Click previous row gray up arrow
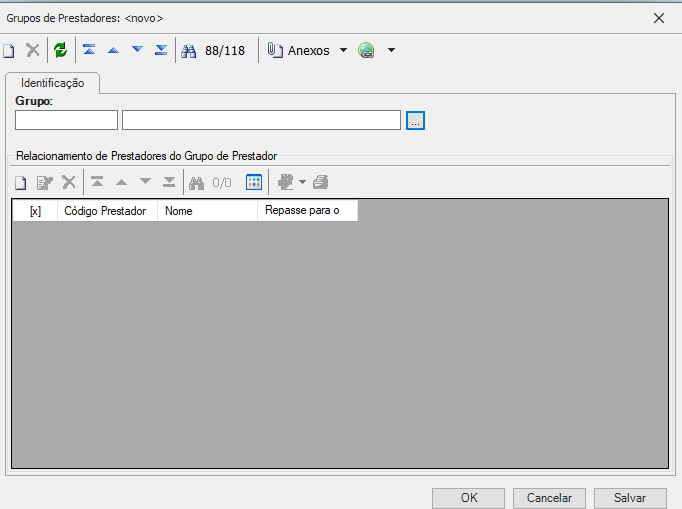The width and height of the screenshot is (682, 509). click(x=122, y=182)
